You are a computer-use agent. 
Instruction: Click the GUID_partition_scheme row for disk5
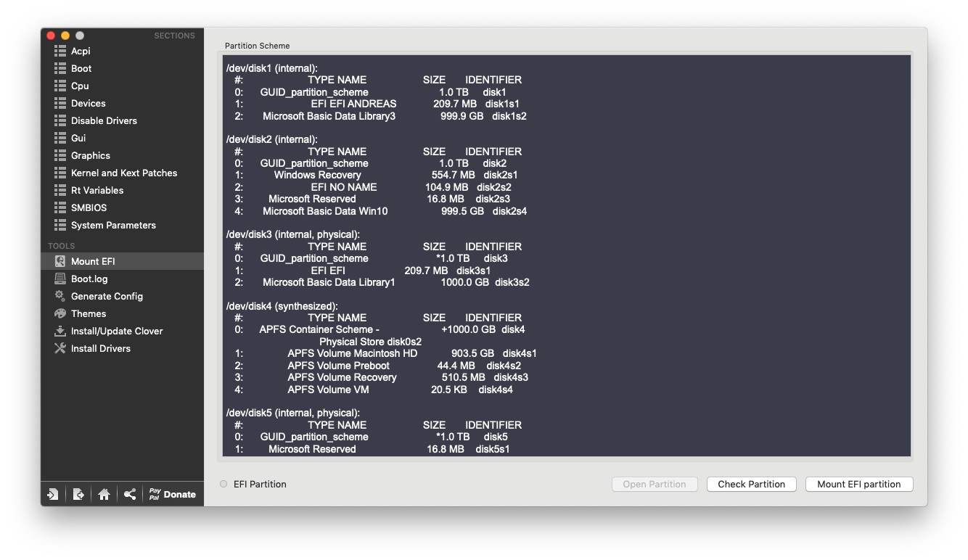click(371, 437)
